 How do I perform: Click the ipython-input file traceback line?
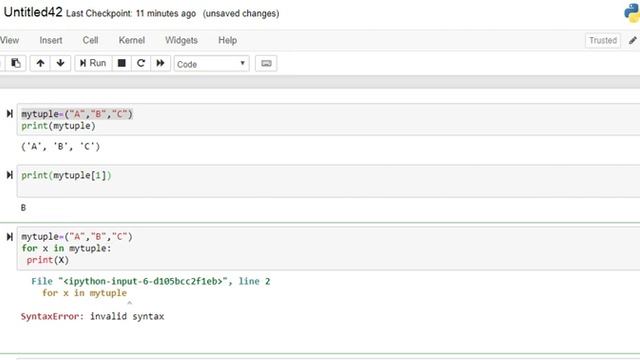(151, 281)
